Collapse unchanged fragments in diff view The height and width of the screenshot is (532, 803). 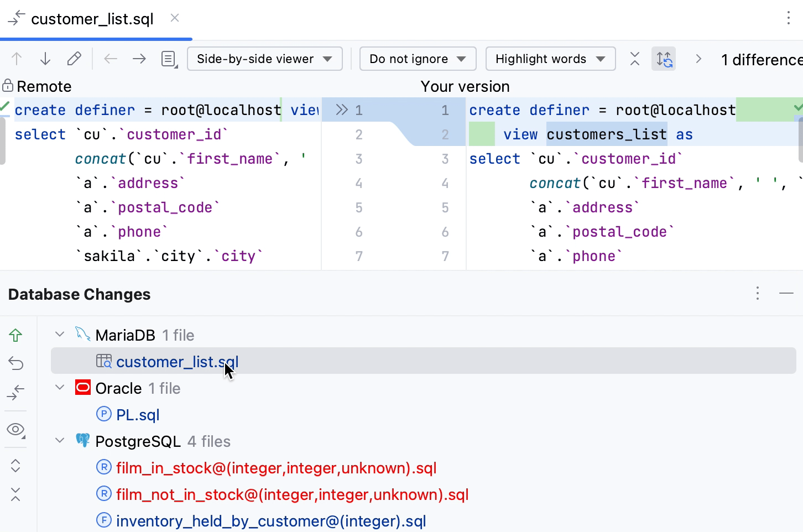[634, 59]
